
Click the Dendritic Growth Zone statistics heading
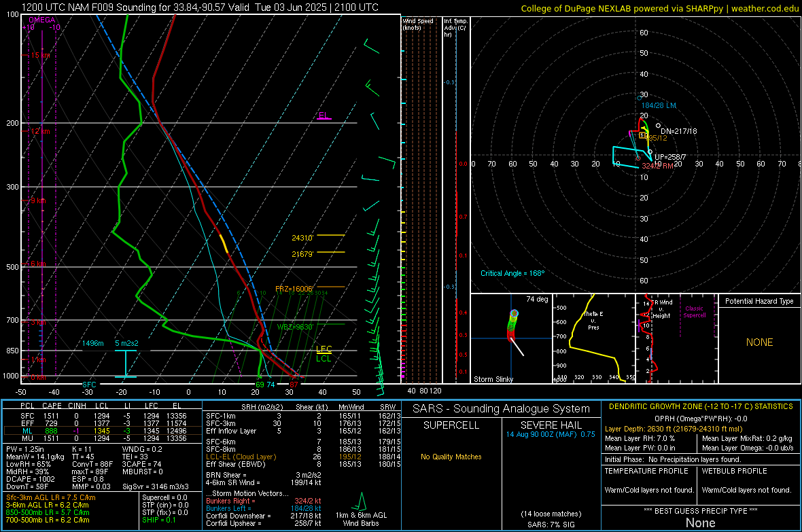coord(701,406)
